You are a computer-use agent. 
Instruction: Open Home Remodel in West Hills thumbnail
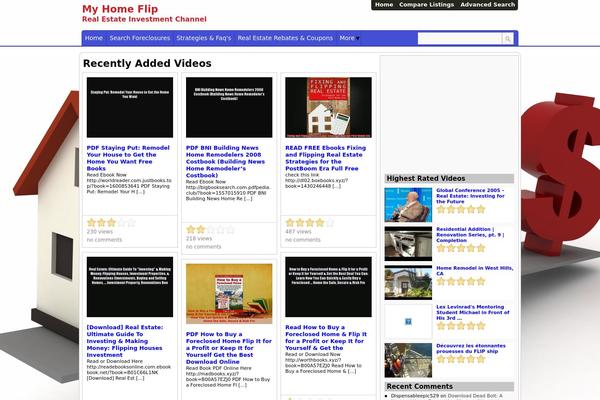pos(408,282)
